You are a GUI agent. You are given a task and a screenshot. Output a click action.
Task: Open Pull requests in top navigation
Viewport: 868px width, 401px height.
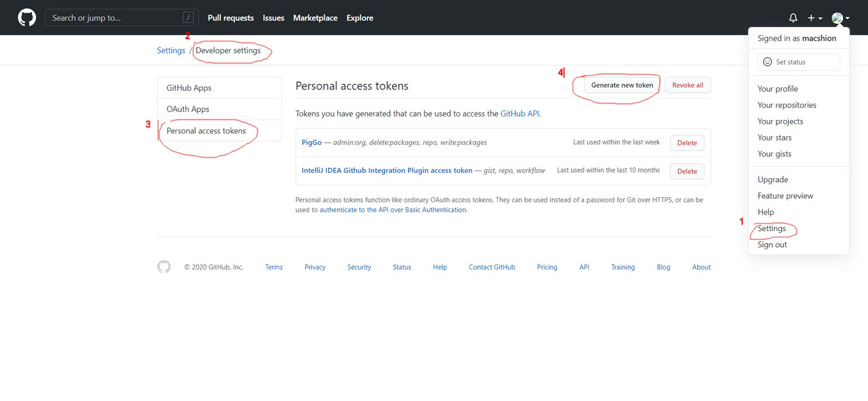point(231,18)
